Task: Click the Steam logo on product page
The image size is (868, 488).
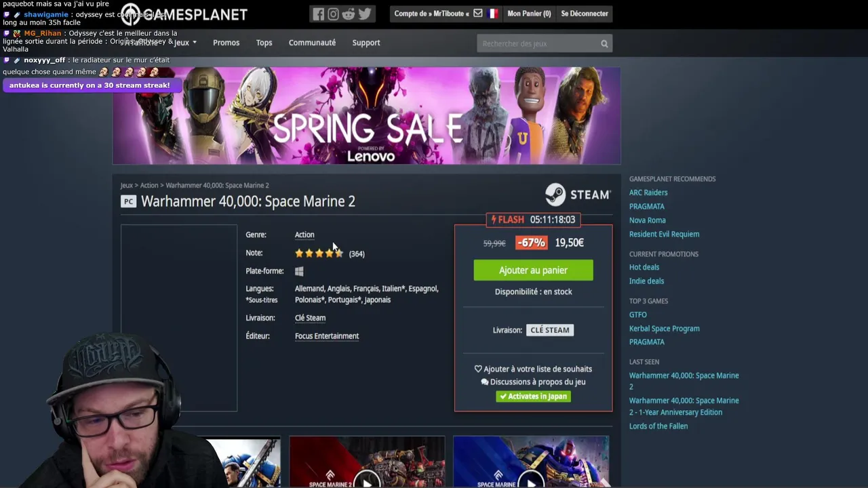Action: tap(578, 195)
